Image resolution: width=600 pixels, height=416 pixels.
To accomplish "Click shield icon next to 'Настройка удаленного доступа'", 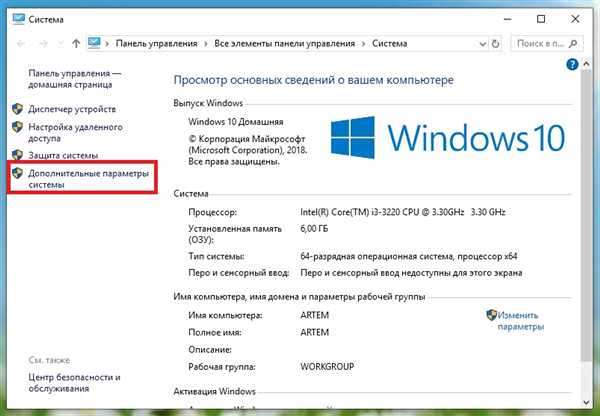I will tap(17, 127).
